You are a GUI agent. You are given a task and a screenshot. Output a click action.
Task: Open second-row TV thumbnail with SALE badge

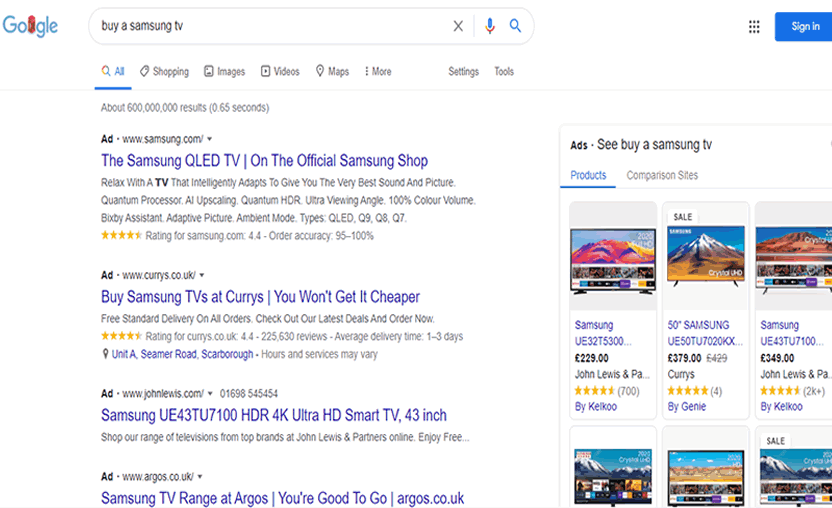pyautogui.click(x=796, y=476)
